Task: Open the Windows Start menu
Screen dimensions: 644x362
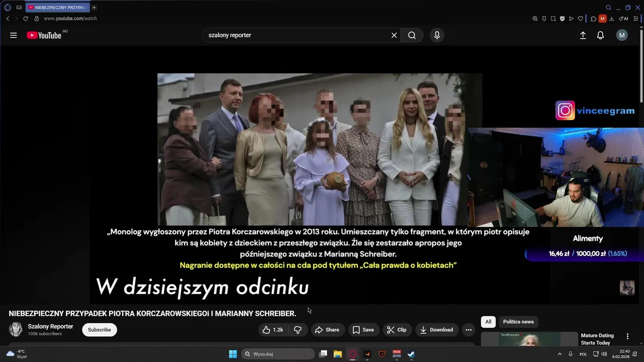Action: (233, 354)
